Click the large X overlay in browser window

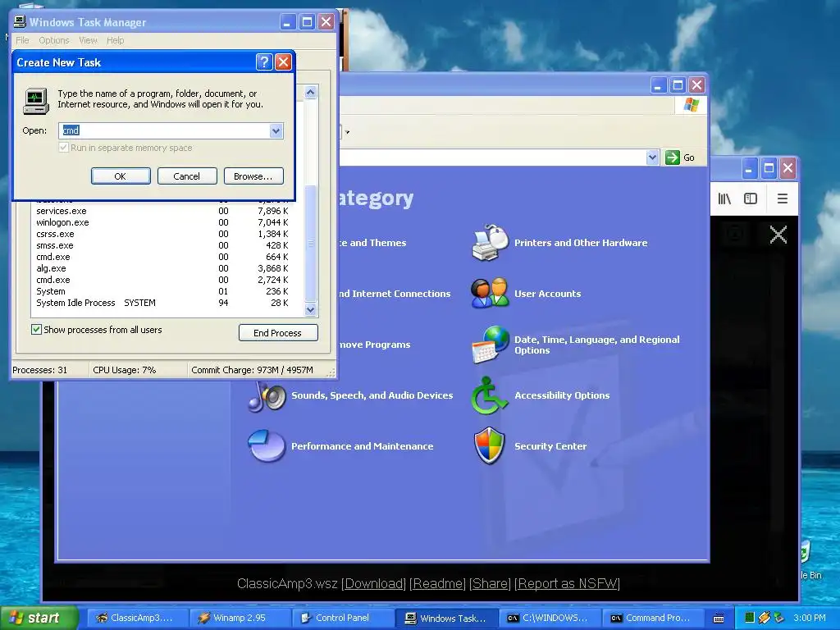click(778, 234)
